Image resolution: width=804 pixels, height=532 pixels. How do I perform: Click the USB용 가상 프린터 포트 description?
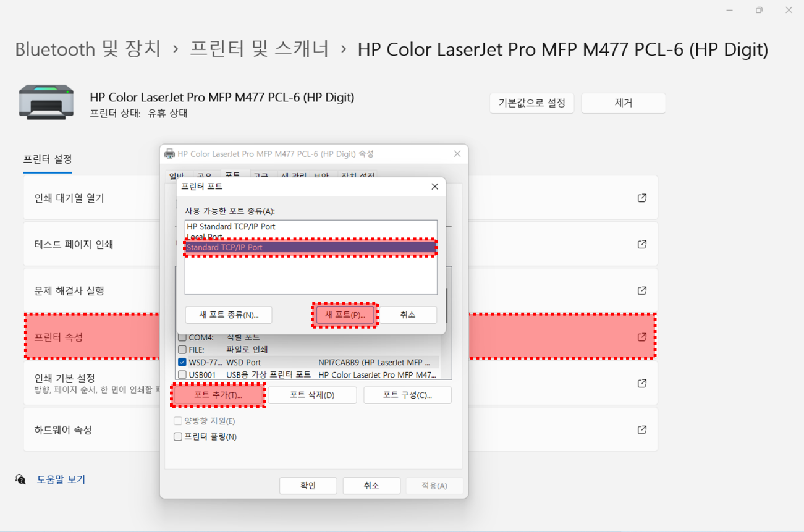(x=268, y=374)
